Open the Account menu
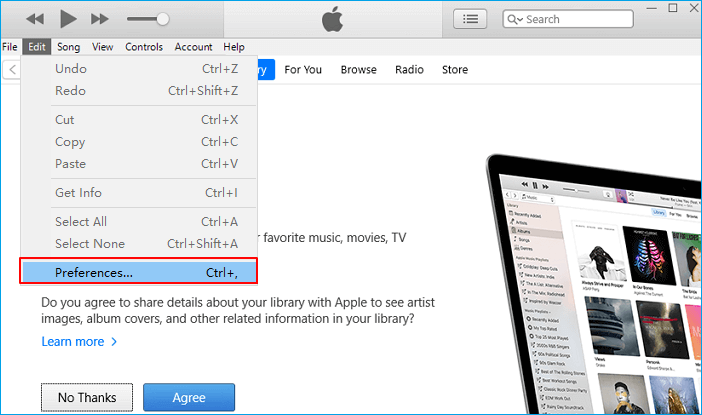This screenshot has width=702, height=415. (x=193, y=47)
